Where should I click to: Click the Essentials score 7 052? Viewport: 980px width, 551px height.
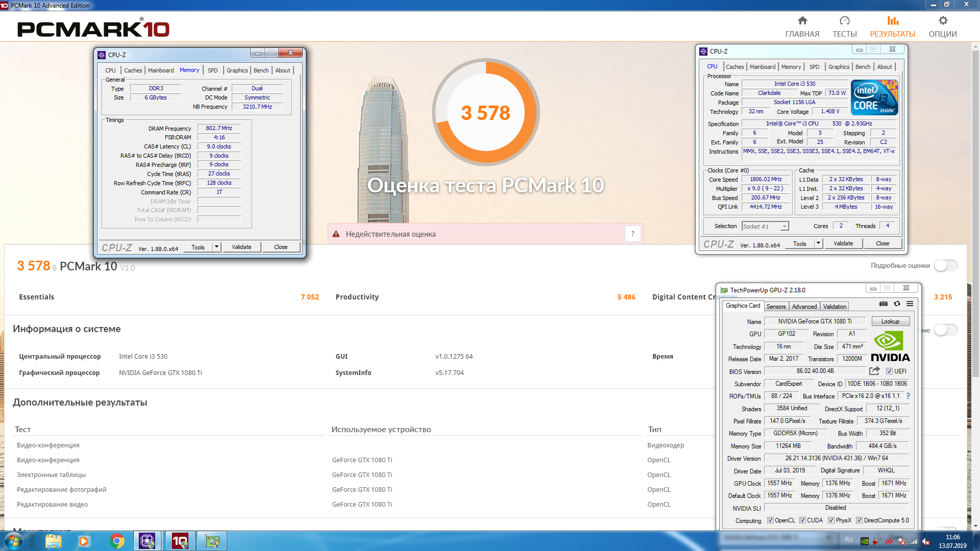[x=310, y=297]
